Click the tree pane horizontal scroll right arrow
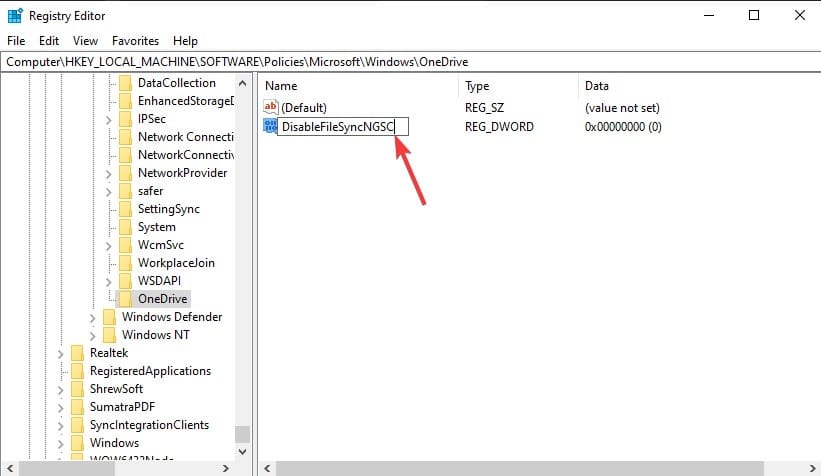 (226, 468)
